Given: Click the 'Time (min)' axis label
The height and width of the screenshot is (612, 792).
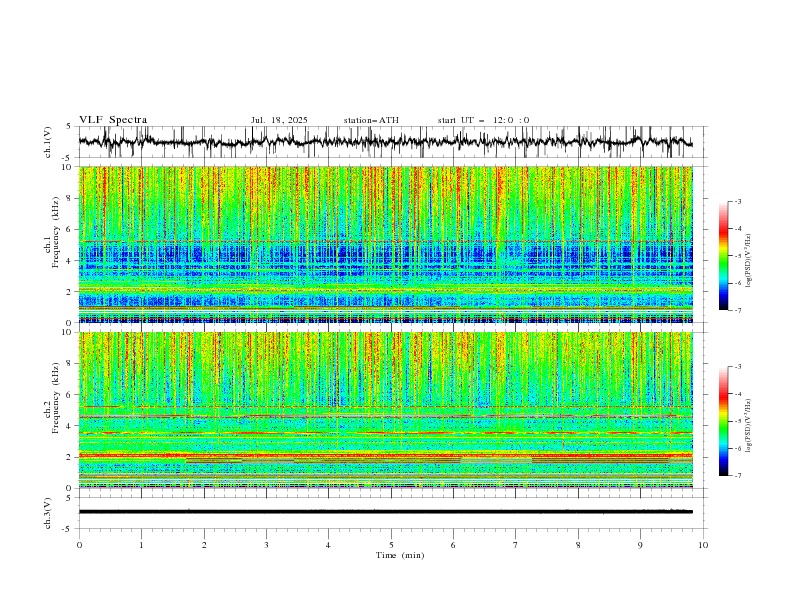Looking at the screenshot, I should coord(400,555).
